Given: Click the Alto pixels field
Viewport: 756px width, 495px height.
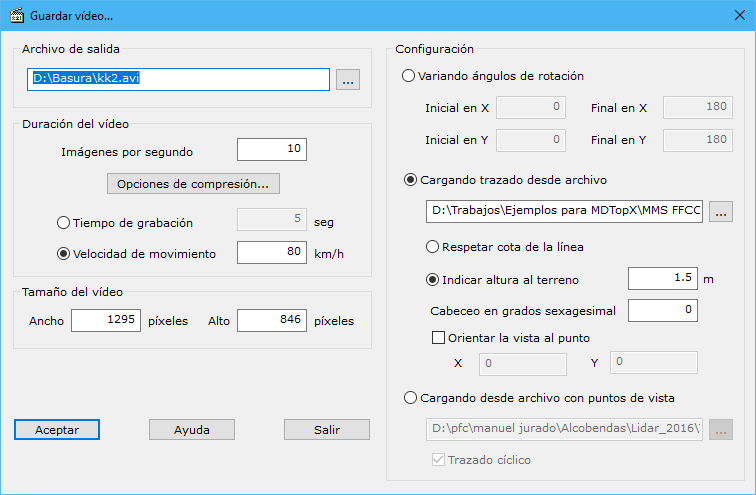Looking at the screenshot, I should 272,321.
